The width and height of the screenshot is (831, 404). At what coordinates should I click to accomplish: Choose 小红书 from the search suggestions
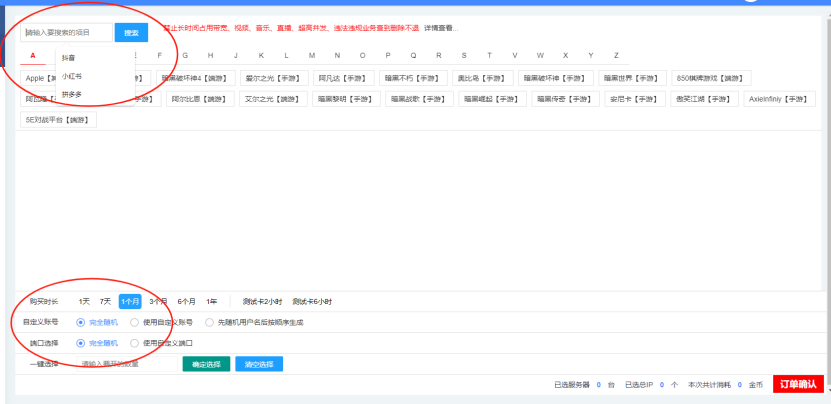72,76
